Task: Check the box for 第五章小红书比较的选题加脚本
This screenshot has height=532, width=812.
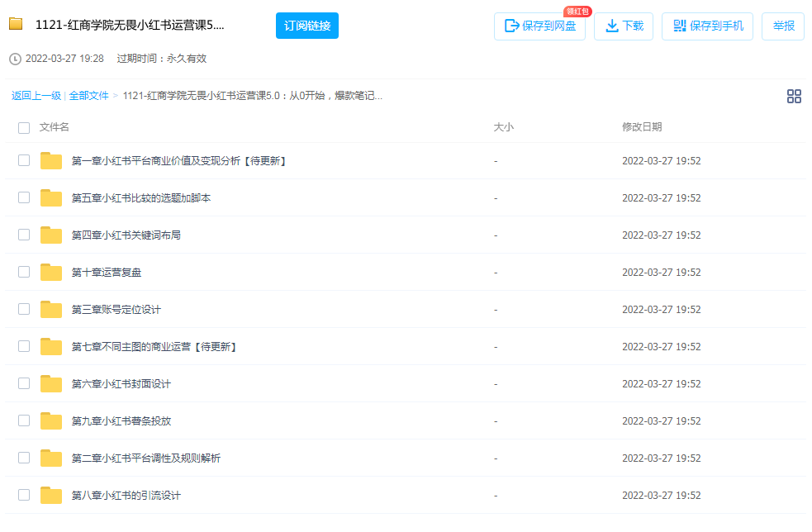Action: pos(24,197)
